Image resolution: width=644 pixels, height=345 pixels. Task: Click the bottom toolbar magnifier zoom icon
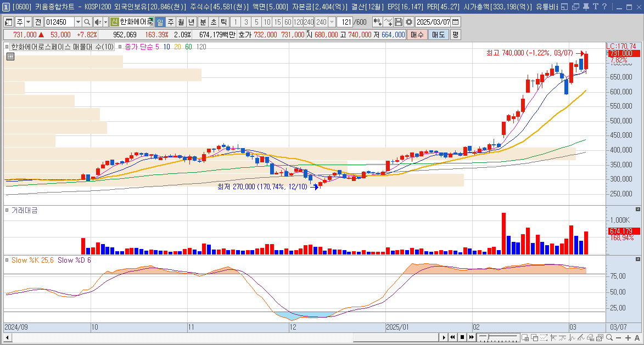[x=609, y=338]
